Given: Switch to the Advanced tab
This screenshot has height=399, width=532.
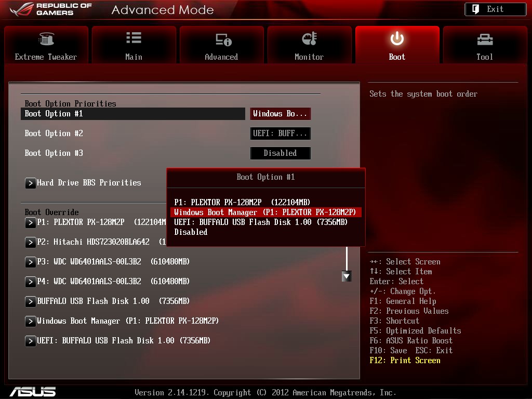Looking at the screenshot, I should (x=221, y=45).
